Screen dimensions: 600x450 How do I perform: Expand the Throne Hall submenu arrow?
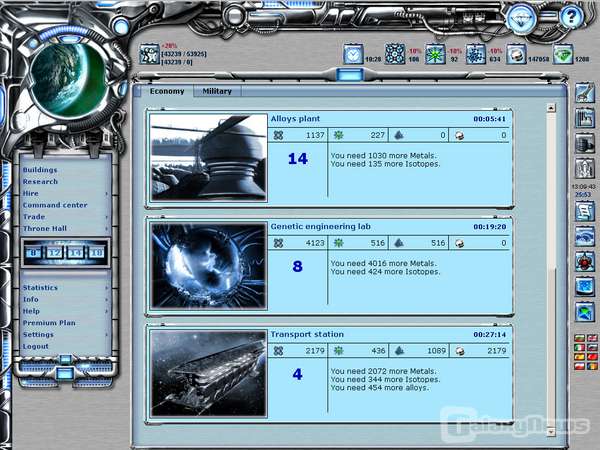click(x=106, y=229)
